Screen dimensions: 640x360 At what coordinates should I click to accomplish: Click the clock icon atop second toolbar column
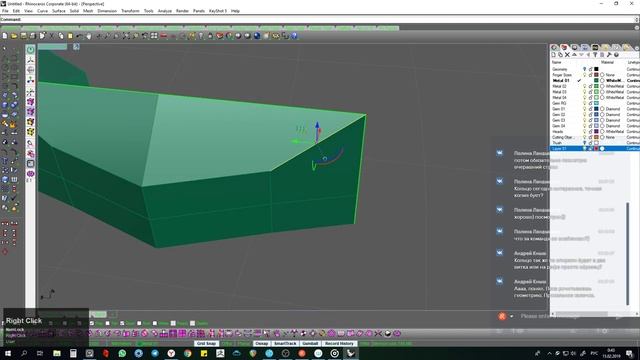click(x=31, y=49)
